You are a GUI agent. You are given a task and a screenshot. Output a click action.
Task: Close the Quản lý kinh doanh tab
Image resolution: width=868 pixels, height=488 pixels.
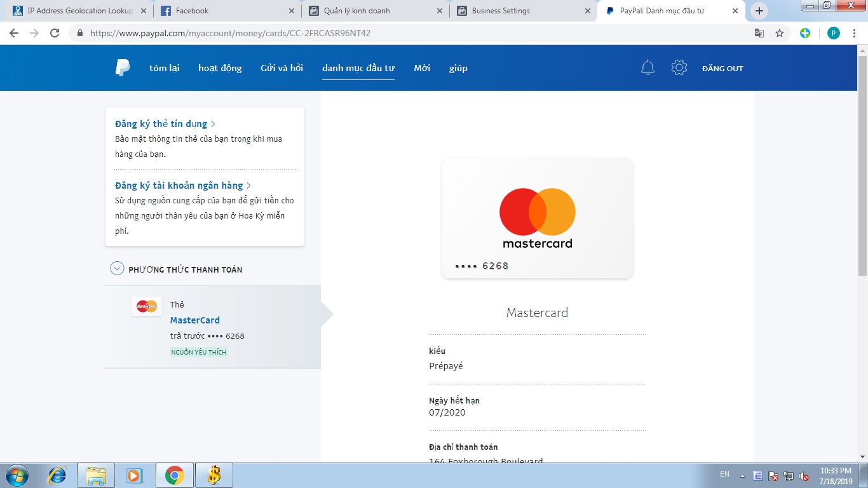point(439,11)
